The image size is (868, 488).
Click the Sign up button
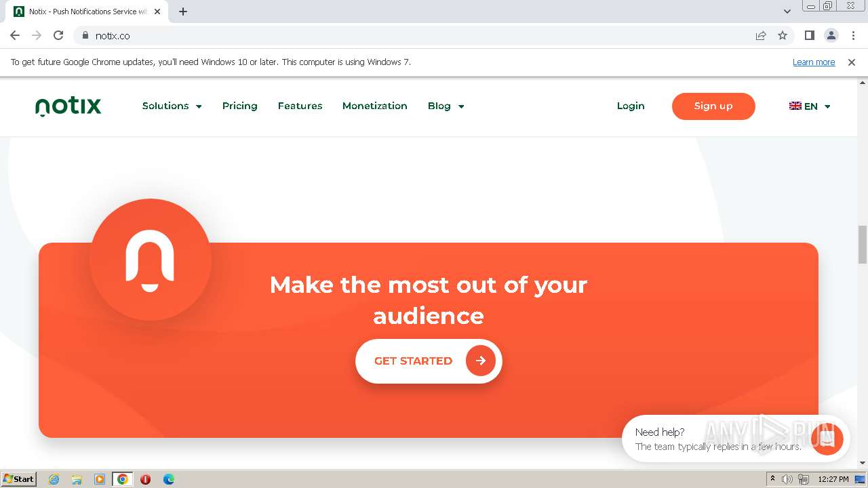coord(713,106)
